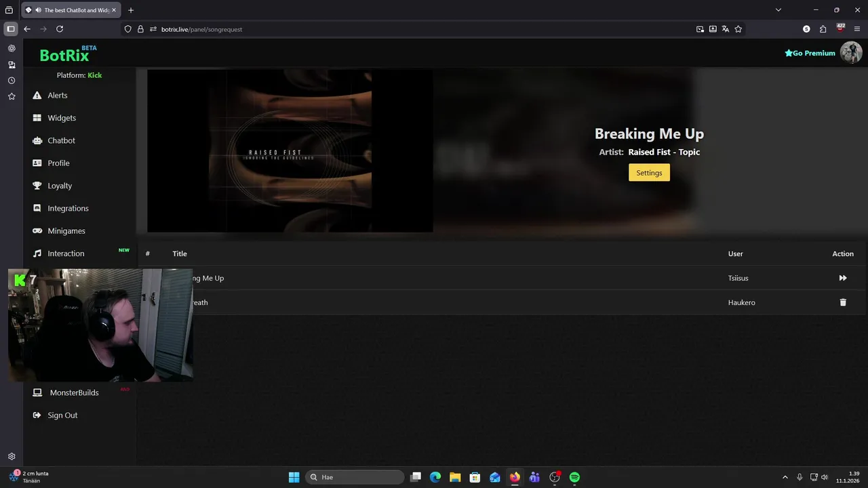Image resolution: width=868 pixels, height=488 pixels.
Task: Click user name Tsiisus in queue
Action: pos(738,278)
